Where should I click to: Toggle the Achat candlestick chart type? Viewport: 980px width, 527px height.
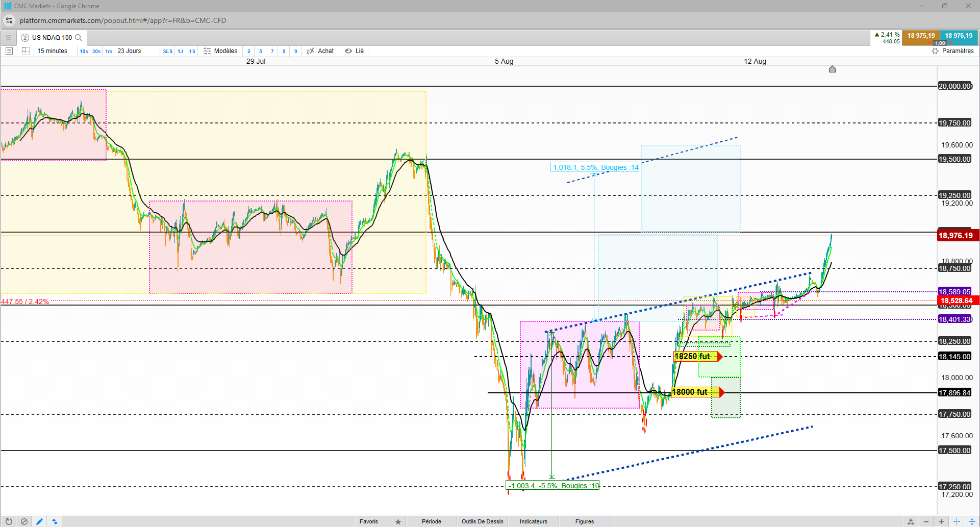(x=320, y=51)
